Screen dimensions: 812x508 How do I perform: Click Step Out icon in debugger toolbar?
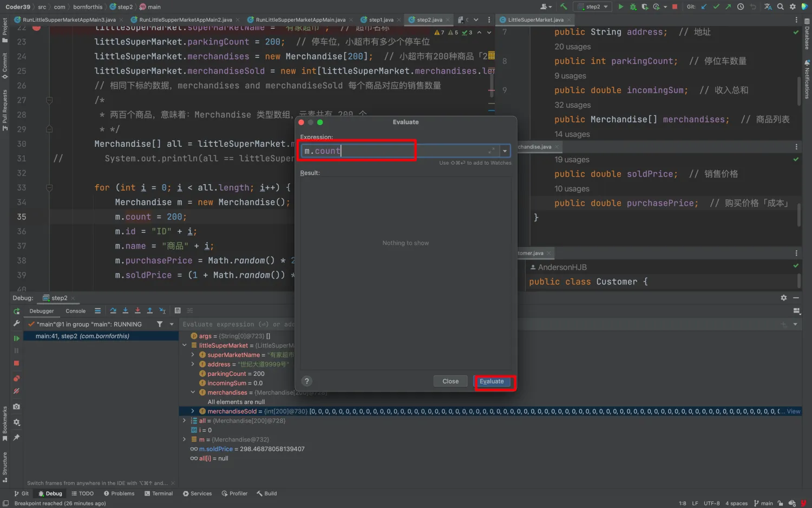[x=150, y=310]
